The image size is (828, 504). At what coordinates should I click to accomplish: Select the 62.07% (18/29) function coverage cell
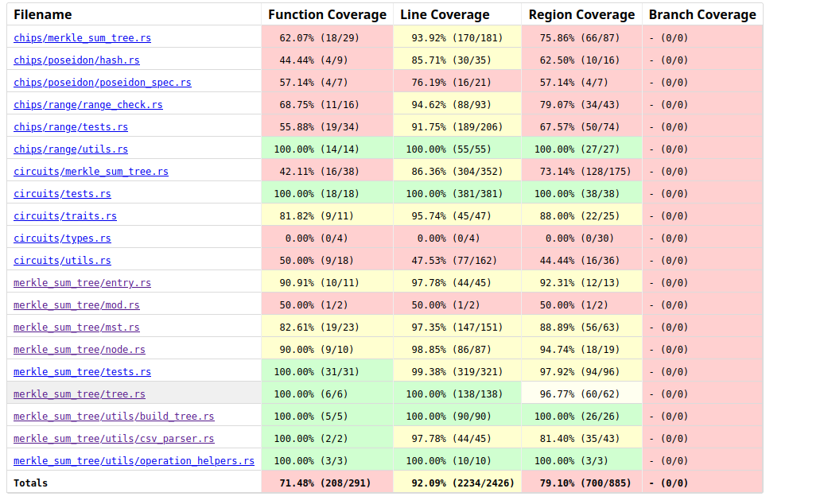pos(328,38)
